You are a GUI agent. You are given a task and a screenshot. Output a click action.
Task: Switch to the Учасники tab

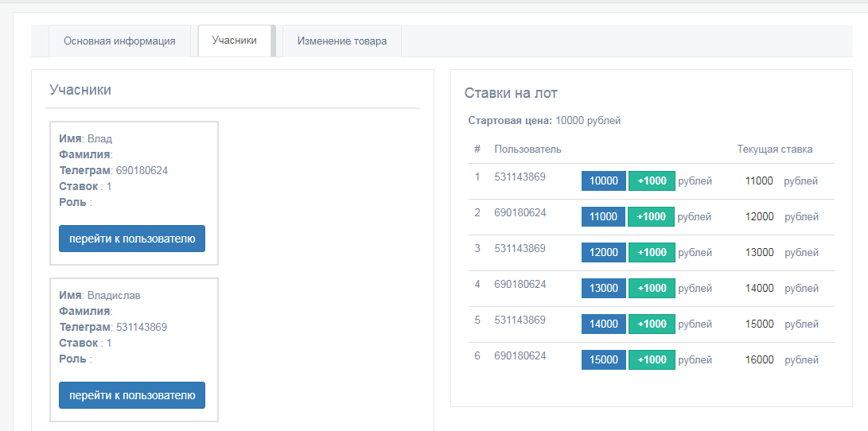234,41
